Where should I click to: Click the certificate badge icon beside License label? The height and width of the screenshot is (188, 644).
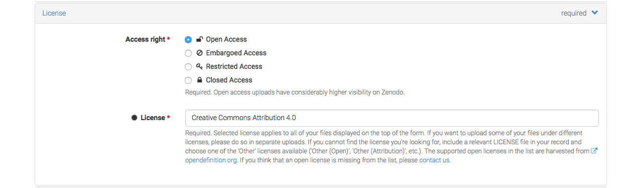coord(134,118)
